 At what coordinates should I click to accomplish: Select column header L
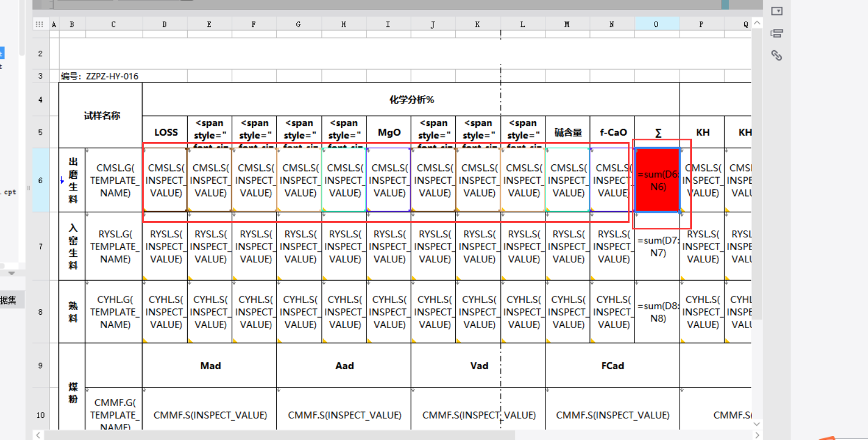coord(523,25)
